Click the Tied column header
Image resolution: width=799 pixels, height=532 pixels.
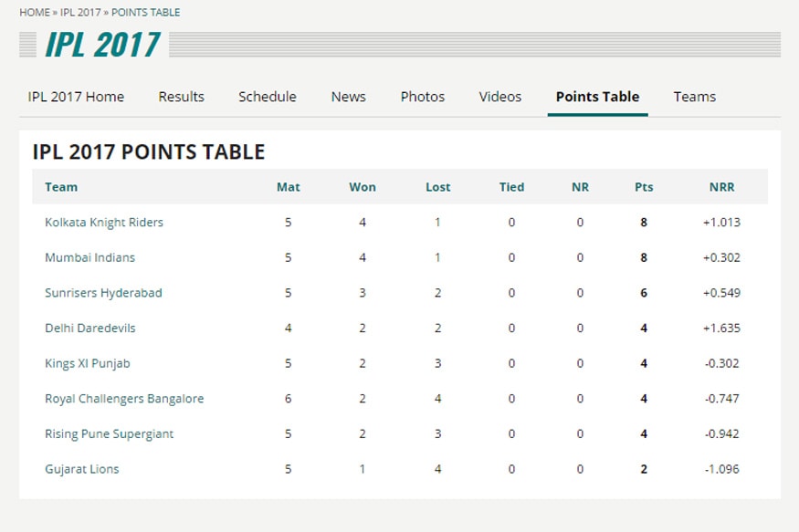[x=511, y=187]
